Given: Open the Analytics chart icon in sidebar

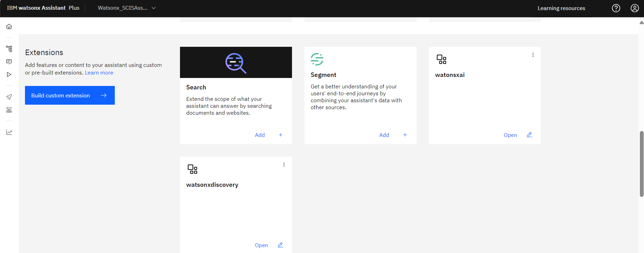Looking at the screenshot, I should pos(9,132).
